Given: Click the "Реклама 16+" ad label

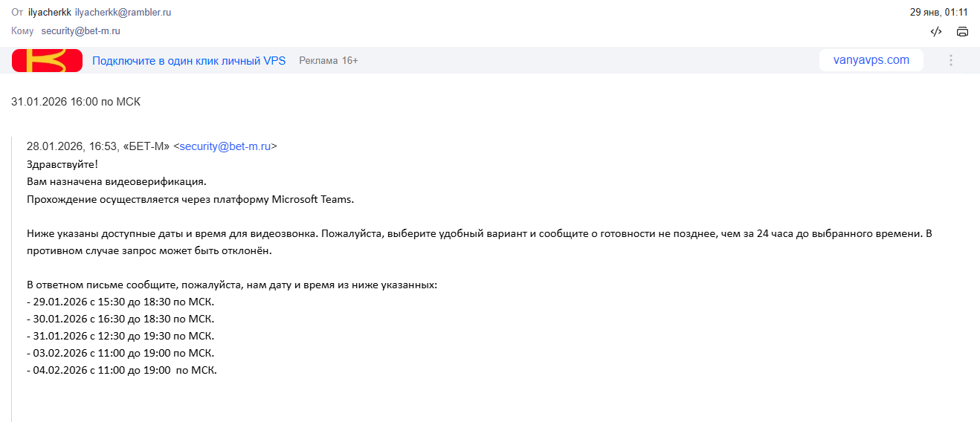Looking at the screenshot, I should click(329, 61).
